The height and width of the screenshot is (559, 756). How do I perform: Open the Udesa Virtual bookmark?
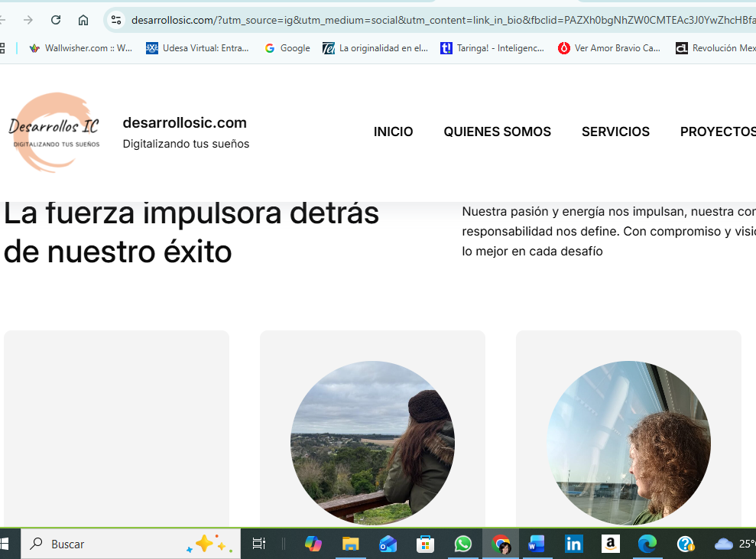pos(198,48)
